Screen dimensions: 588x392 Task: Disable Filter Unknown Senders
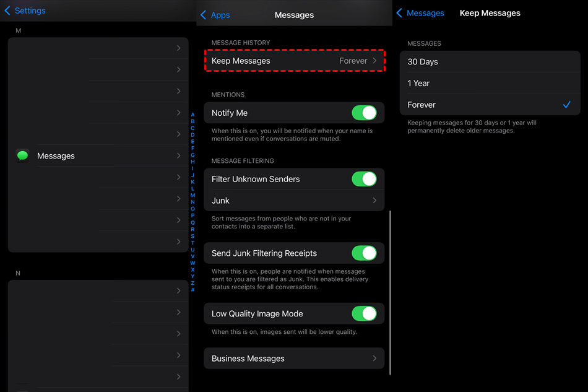click(x=364, y=179)
